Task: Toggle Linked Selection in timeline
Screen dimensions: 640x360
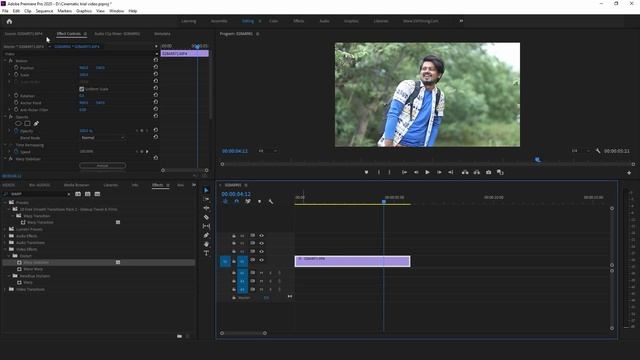Action: 248,201
